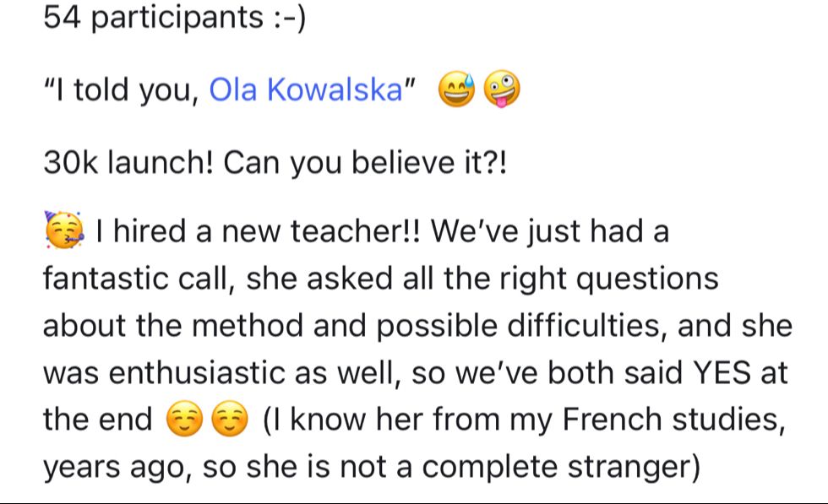The image size is (828, 504).
Task: Click the grinning sweat-drop emoji
Action: pyautogui.click(x=457, y=89)
